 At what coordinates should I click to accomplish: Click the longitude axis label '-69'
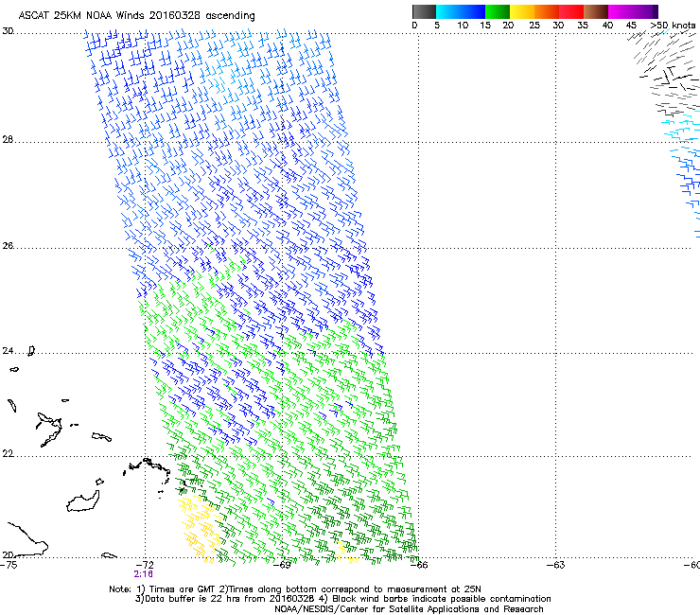point(282,565)
